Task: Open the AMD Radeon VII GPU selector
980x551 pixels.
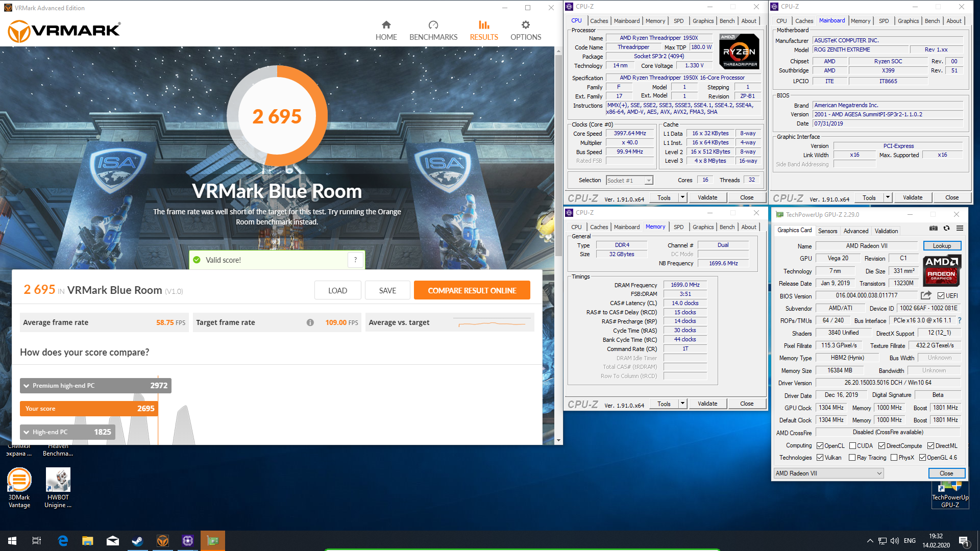Action: (x=828, y=473)
